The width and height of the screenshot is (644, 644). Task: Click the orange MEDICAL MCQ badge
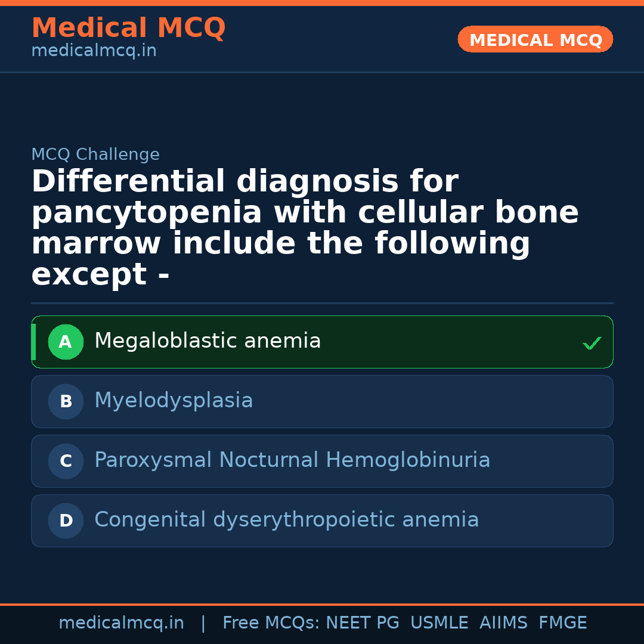(535, 40)
